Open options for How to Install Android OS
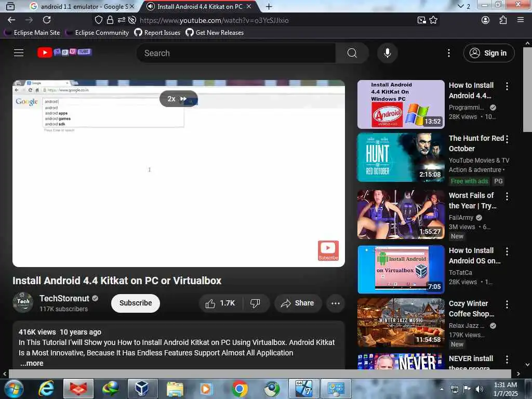 [x=507, y=251]
